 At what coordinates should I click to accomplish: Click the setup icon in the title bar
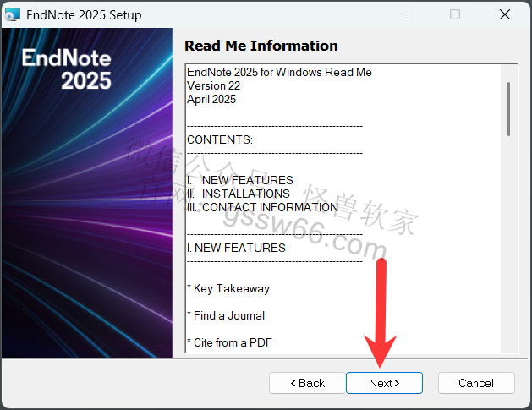click(x=13, y=15)
